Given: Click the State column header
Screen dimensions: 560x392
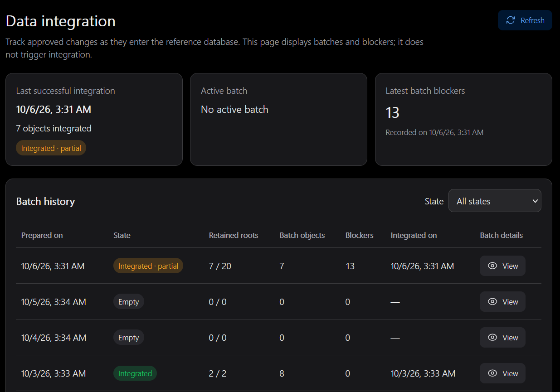Looking at the screenshot, I should coord(122,235).
